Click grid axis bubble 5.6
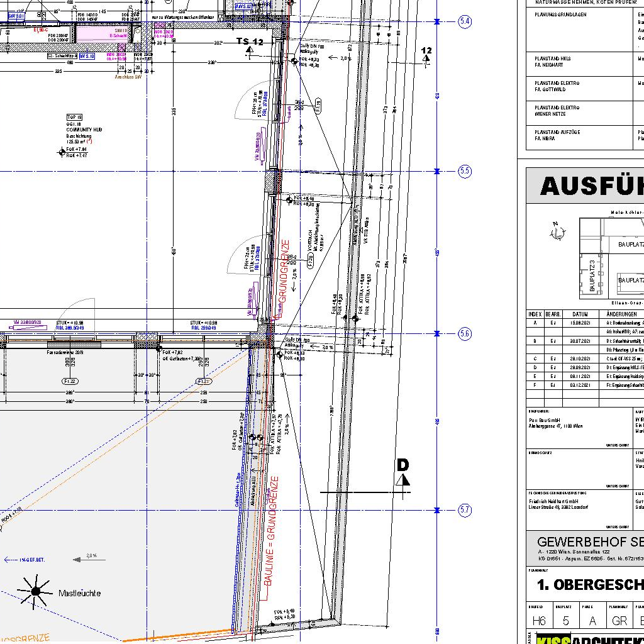Viewport: 644px width, 644px height. 465,333
